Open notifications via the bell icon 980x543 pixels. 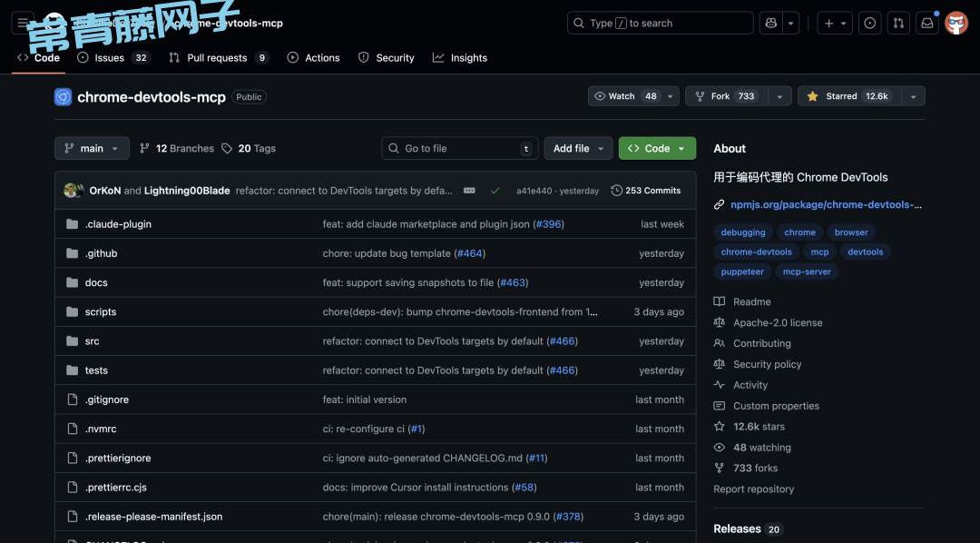click(x=926, y=23)
